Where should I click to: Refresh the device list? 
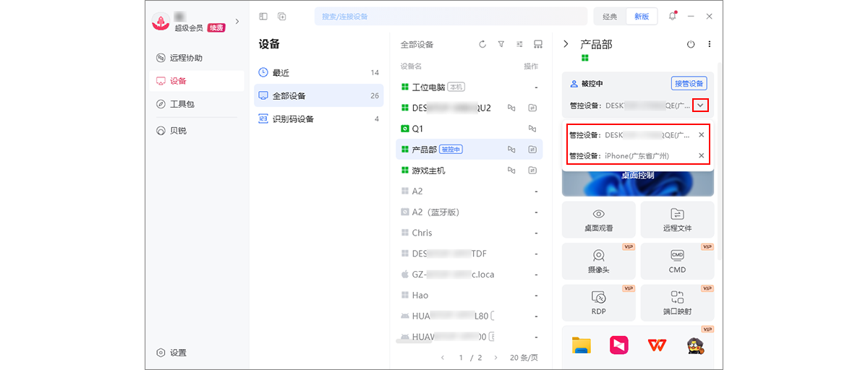tap(482, 44)
